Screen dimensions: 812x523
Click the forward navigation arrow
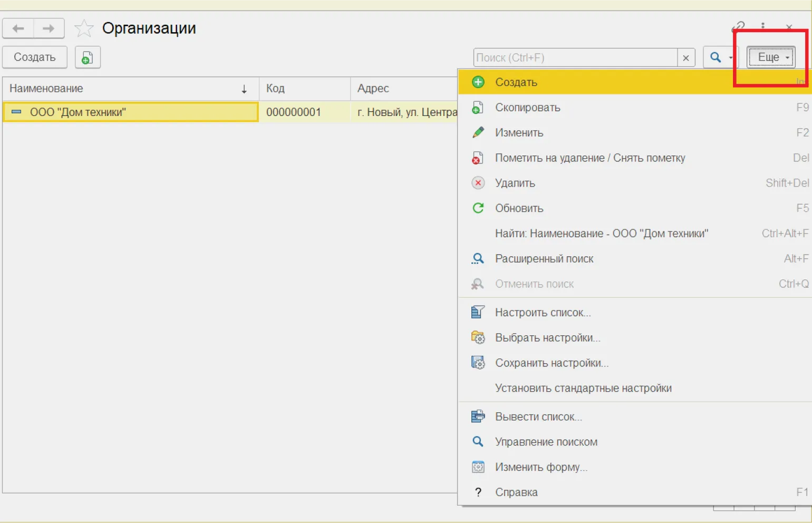pos(49,28)
